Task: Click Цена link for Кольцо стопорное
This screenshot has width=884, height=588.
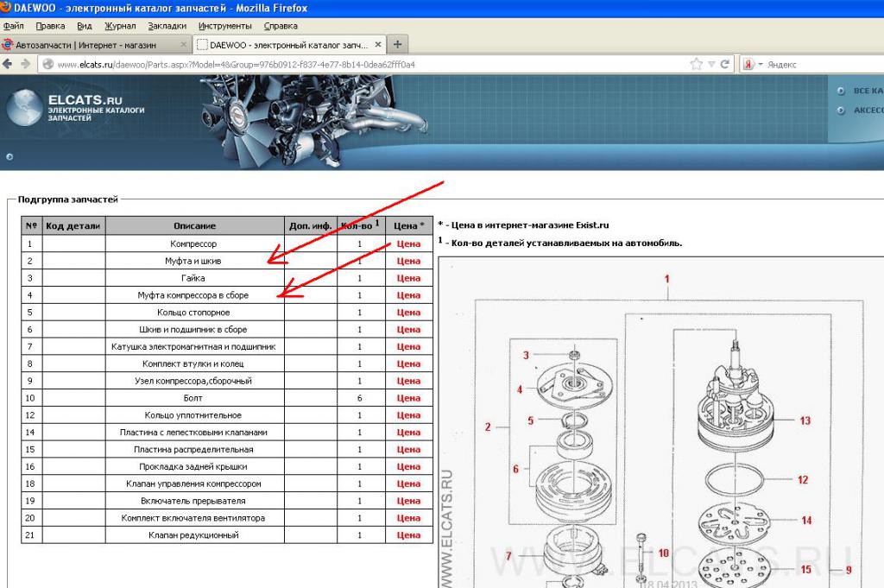Action: (x=408, y=313)
